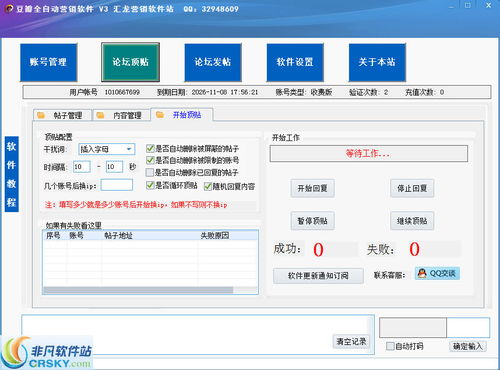
Task: Click the 清空记录 button
Action: coord(351,341)
